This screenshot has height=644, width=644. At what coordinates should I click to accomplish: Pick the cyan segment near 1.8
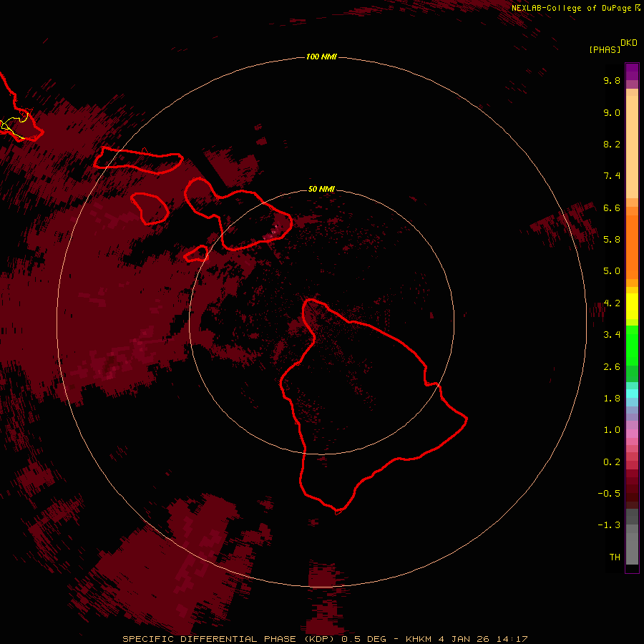click(x=632, y=393)
